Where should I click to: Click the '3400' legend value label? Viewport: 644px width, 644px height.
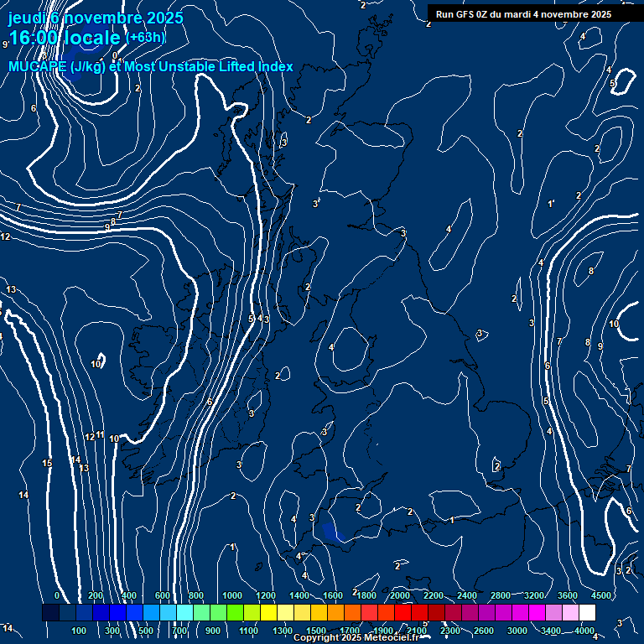pyautogui.click(x=551, y=631)
